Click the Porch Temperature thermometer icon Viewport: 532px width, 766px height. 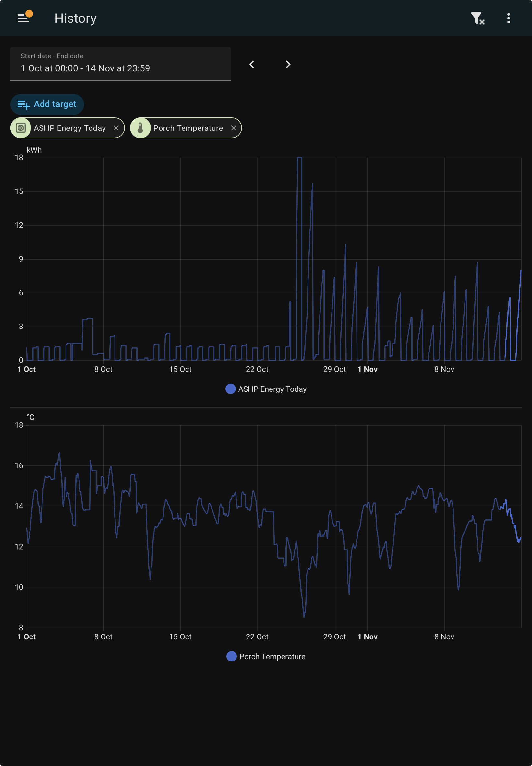(140, 128)
